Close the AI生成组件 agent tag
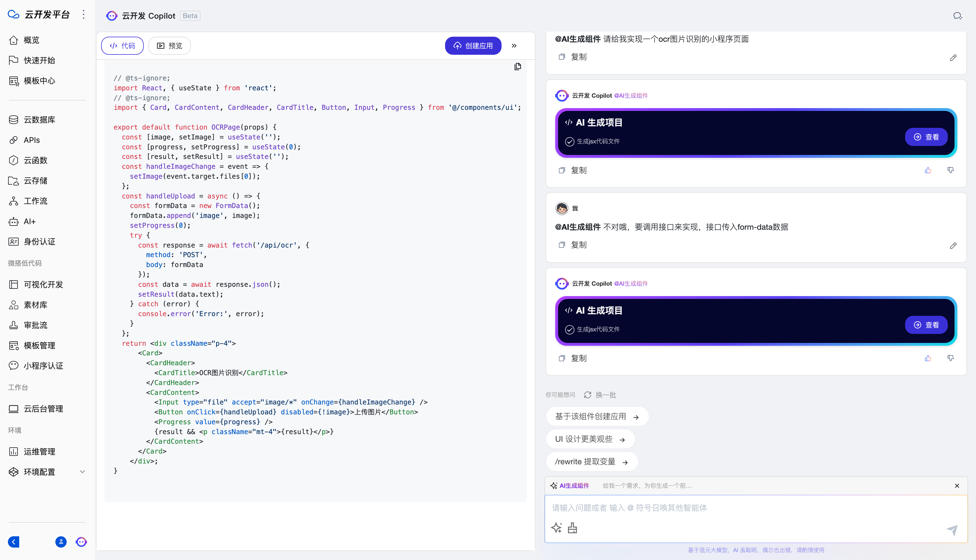 957,485
